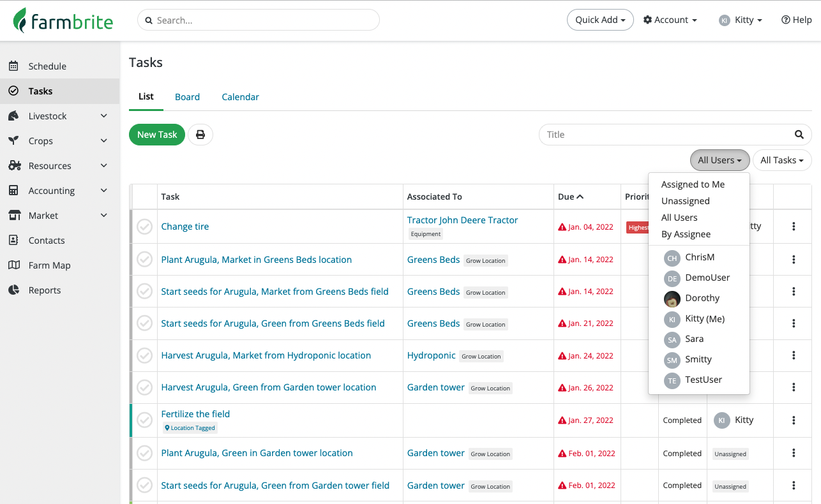This screenshot has height=504, width=821.
Task: Toggle completion for Fertilize the field
Action: click(x=144, y=420)
